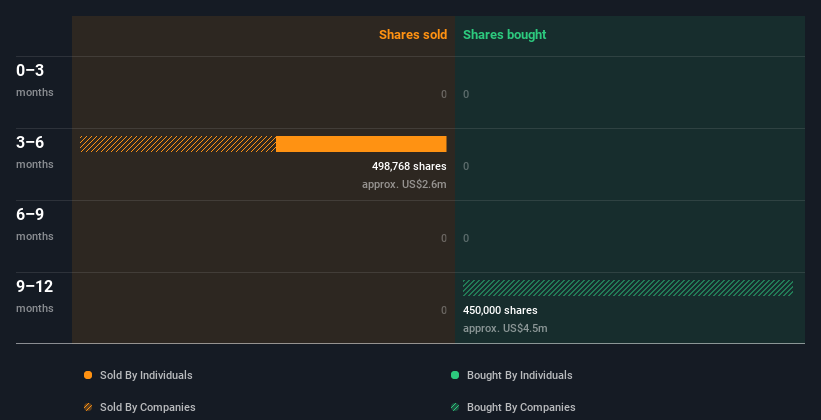Select the Bought By Companies hatched legend swatch

point(455,407)
